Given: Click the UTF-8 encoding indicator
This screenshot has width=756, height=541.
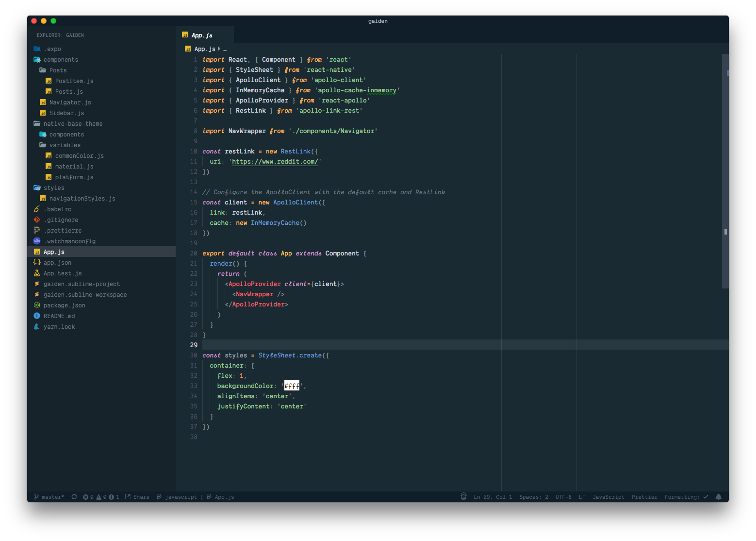Looking at the screenshot, I should click(x=563, y=497).
